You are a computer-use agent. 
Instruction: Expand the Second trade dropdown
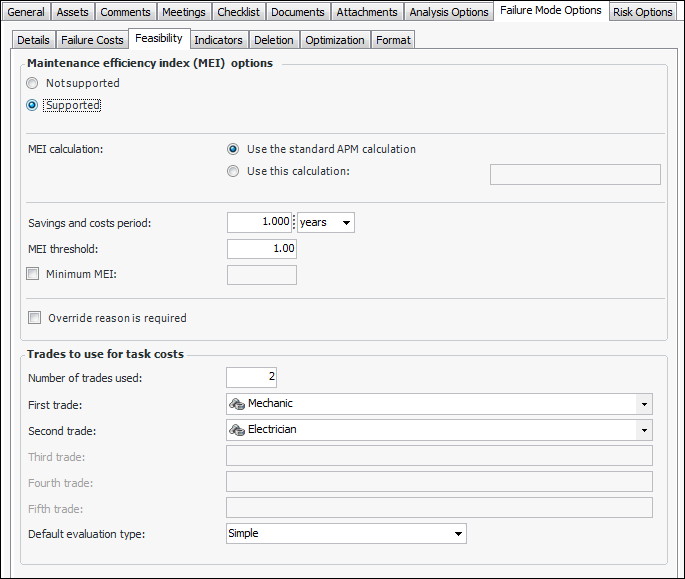[644, 430]
